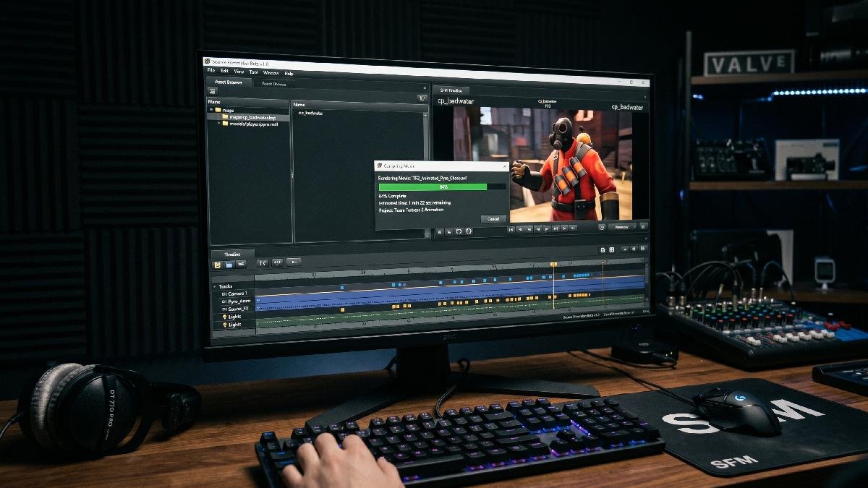Open the dropdown at the viewport's bottom right
Screen dimensions: 868x488
[623, 227]
